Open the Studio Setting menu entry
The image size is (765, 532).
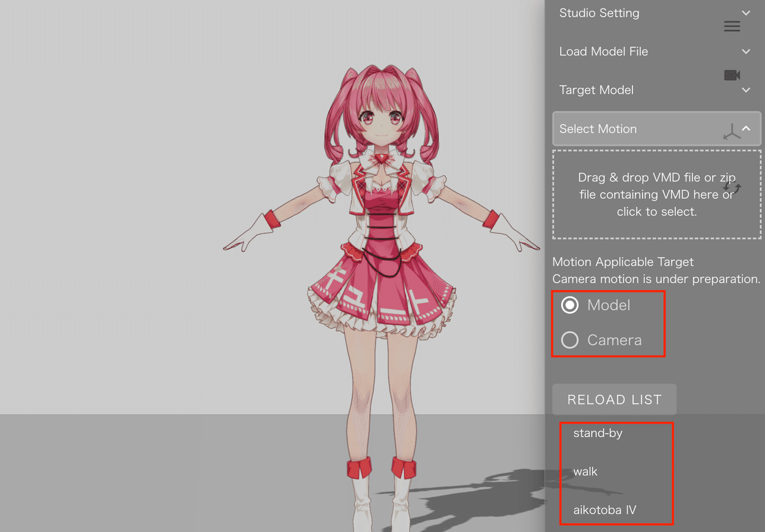599,13
